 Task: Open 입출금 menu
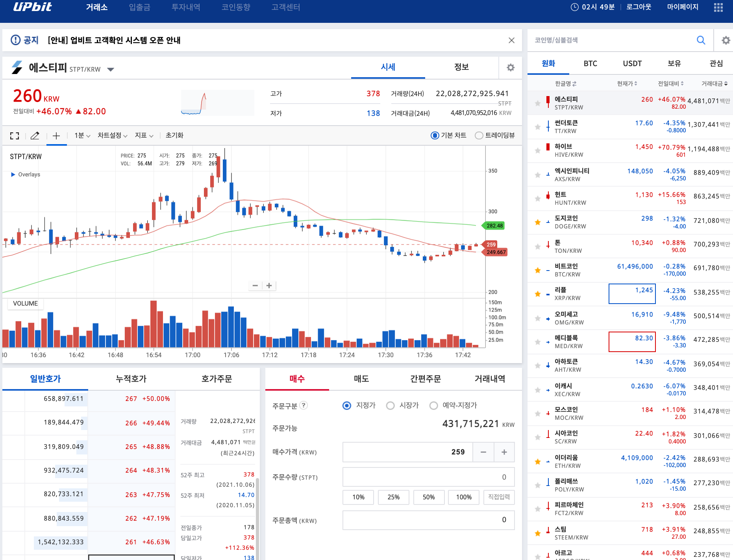point(139,7)
